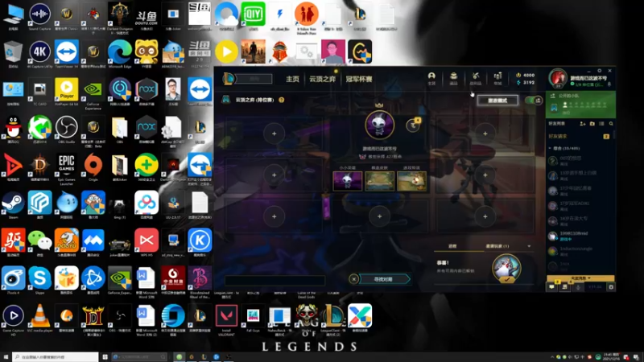The height and width of the screenshot is (362, 644).
Task: Select the 小小英雄 thumbnail
Action: click(x=348, y=180)
